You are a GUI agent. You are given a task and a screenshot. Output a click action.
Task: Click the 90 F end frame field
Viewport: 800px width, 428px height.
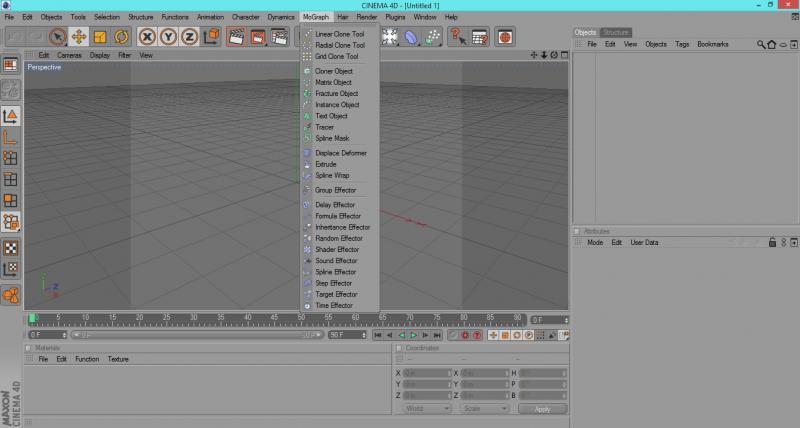coord(347,335)
